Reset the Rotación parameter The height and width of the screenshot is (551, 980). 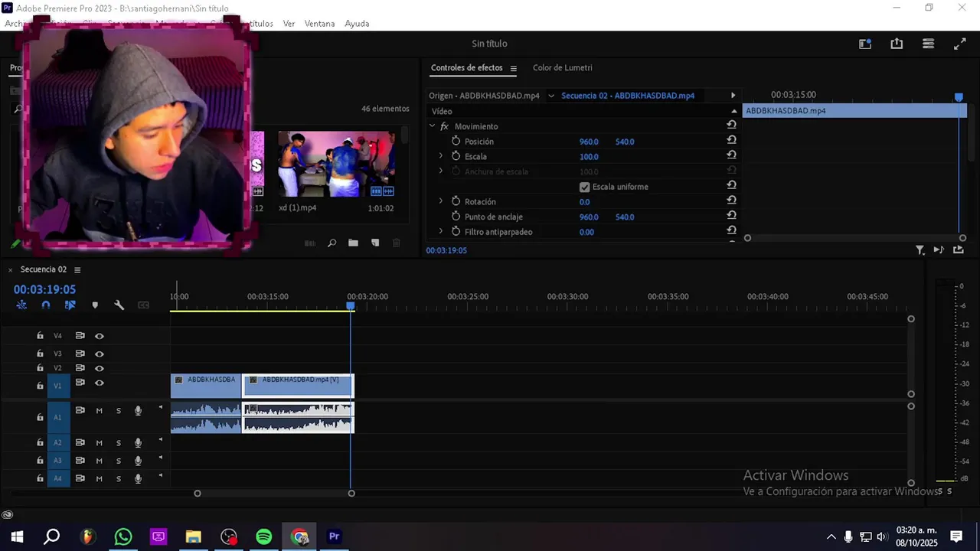point(731,201)
